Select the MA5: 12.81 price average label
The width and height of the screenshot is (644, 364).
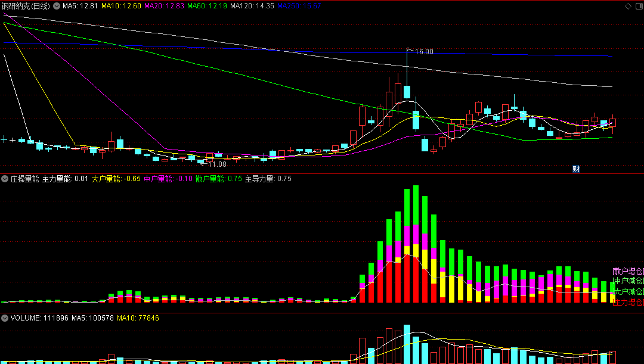pyautogui.click(x=80, y=6)
